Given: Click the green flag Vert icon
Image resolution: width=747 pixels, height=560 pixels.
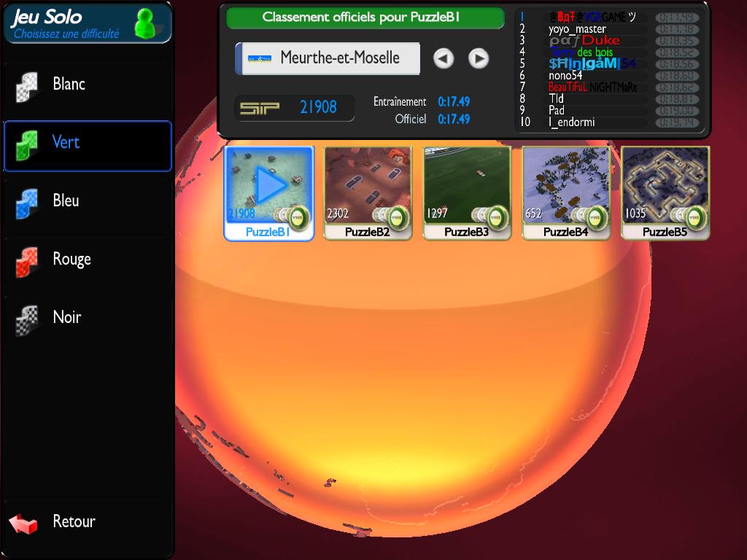Looking at the screenshot, I should tap(27, 145).
